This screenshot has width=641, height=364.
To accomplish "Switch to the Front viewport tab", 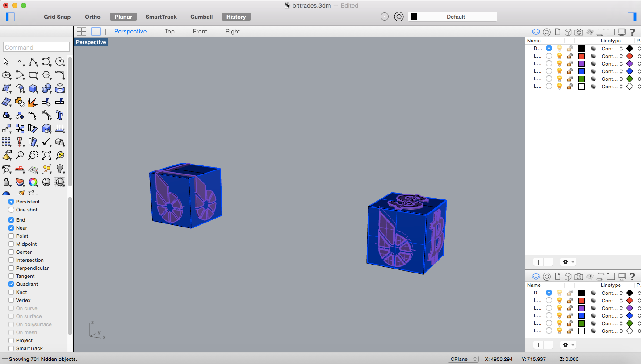I will pyautogui.click(x=200, y=31).
